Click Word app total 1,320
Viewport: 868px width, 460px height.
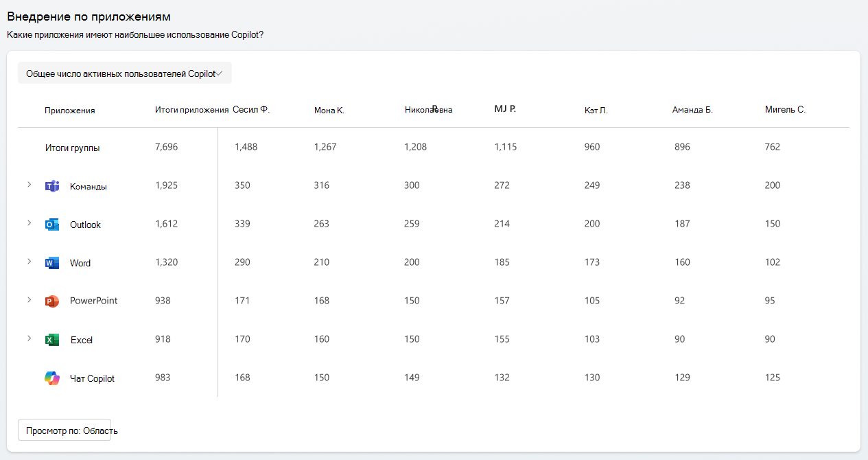coord(167,262)
